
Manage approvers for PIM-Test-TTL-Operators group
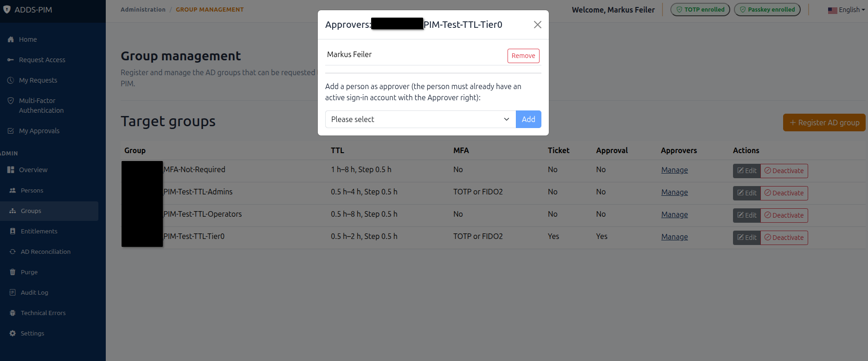point(675,214)
